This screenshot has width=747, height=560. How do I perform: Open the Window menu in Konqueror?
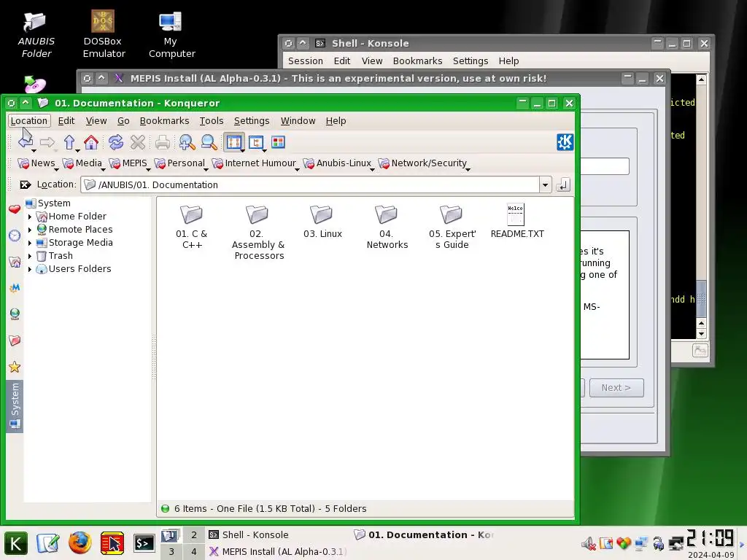pyautogui.click(x=298, y=121)
